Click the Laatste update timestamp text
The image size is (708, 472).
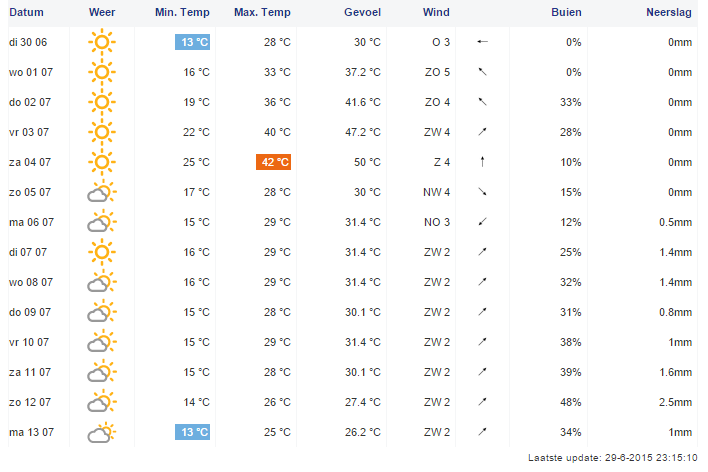[x=612, y=457]
